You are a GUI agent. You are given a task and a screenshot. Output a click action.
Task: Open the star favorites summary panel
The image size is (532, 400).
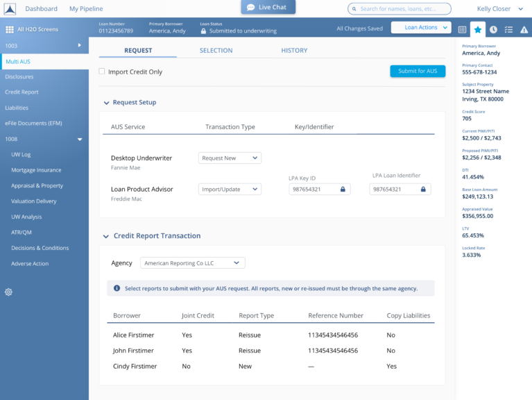pos(478,29)
